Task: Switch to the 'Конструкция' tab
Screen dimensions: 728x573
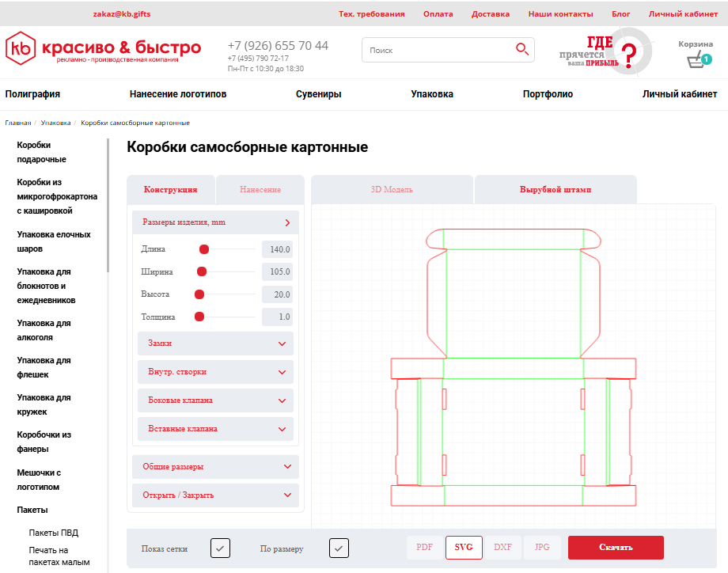Action: (x=170, y=189)
